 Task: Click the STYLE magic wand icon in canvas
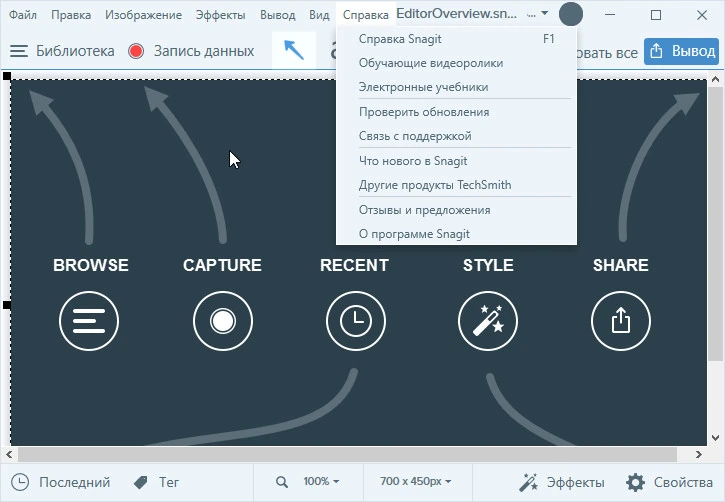pos(488,321)
